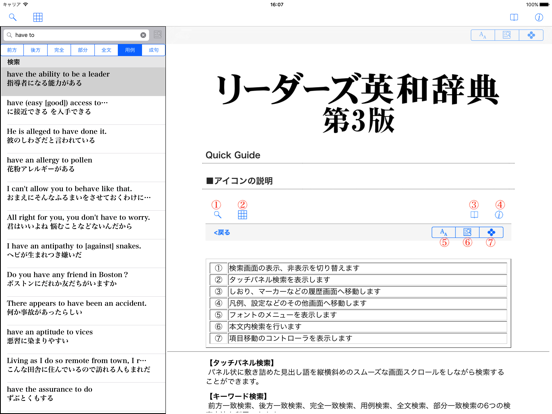Select the 用例 search mode tab

(x=130, y=50)
